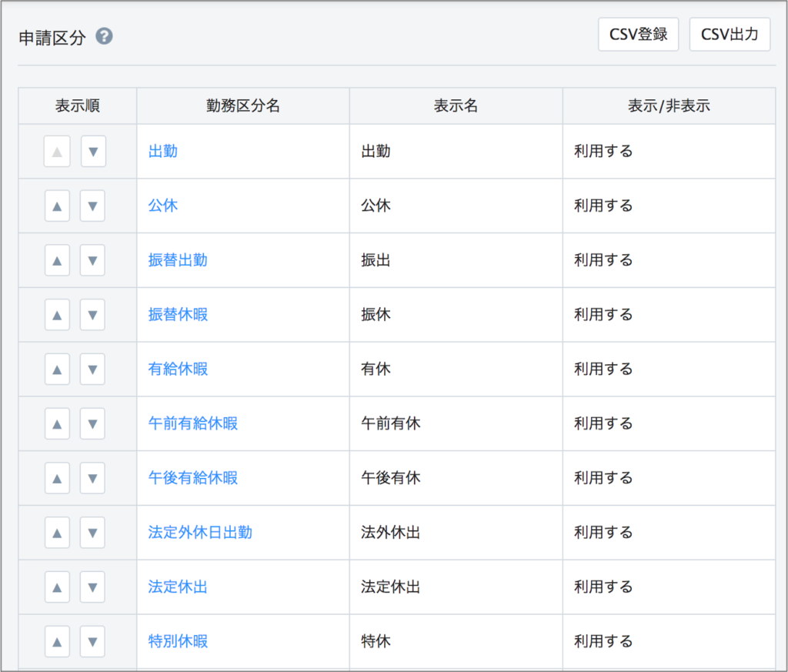Move 法定外休日出勤 row down
Screen dimensions: 788x672
(x=93, y=532)
